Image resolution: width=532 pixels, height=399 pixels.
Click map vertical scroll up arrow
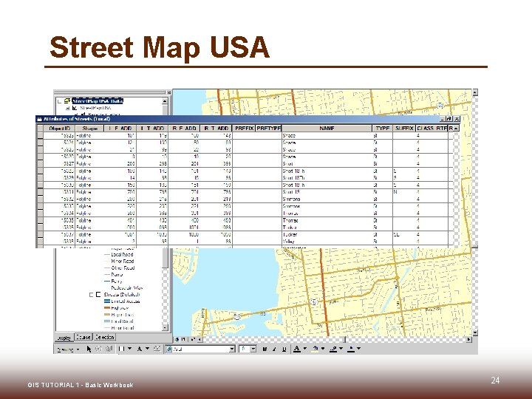tap(475, 92)
